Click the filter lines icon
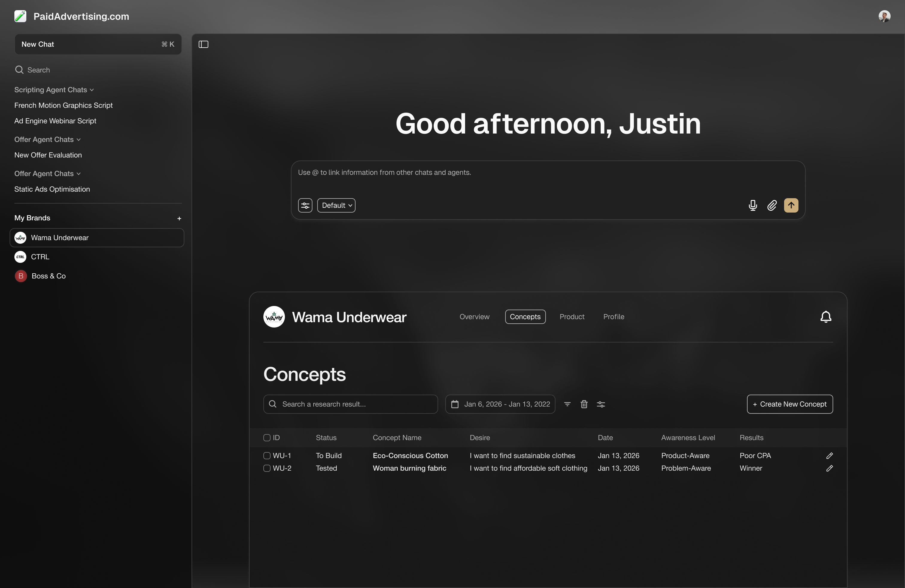Image resolution: width=905 pixels, height=588 pixels. coord(567,404)
